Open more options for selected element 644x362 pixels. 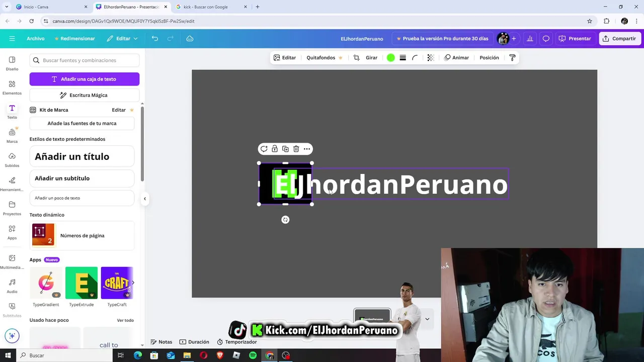point(307,149)
